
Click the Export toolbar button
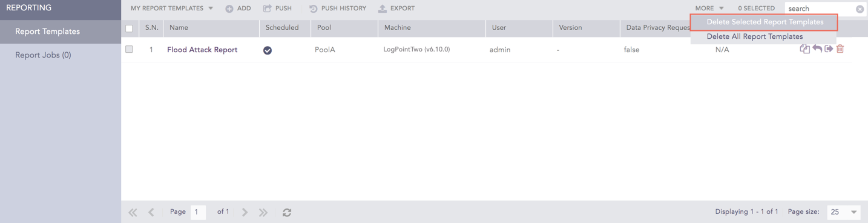pos(396,8)
